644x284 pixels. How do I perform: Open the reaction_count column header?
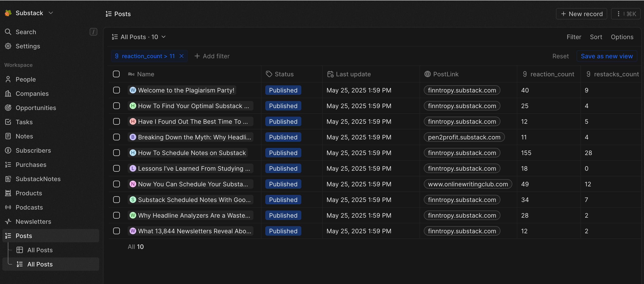549,74
